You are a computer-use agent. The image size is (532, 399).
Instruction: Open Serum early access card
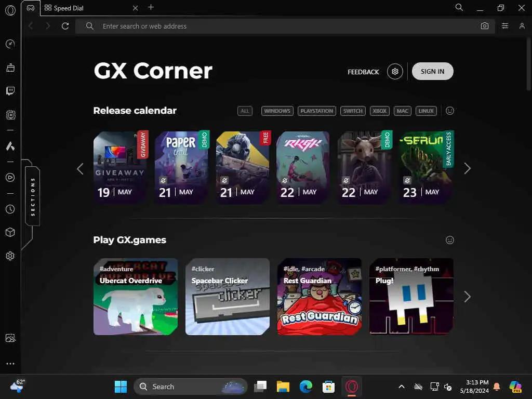click(x=427, y=168)
